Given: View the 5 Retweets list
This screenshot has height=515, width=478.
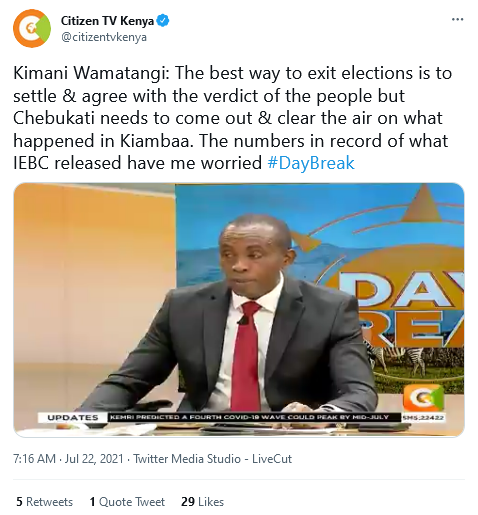Looking at the screenshot, I should click(x=44, y=502).
